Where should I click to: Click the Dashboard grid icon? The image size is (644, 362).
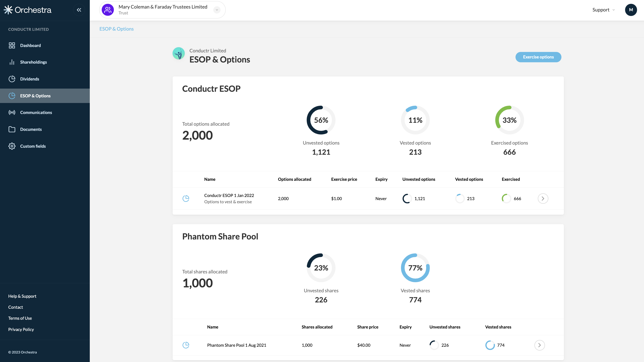[12, 45]
